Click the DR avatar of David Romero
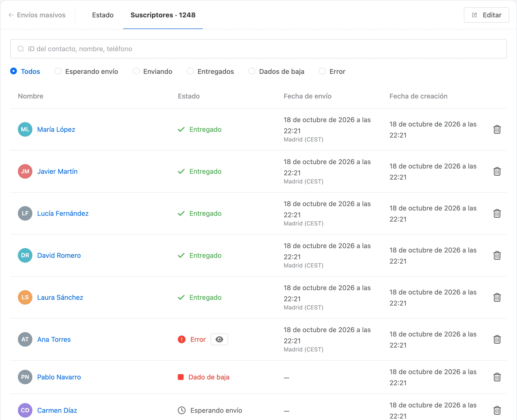517x420 pixels. pos(25,255)
